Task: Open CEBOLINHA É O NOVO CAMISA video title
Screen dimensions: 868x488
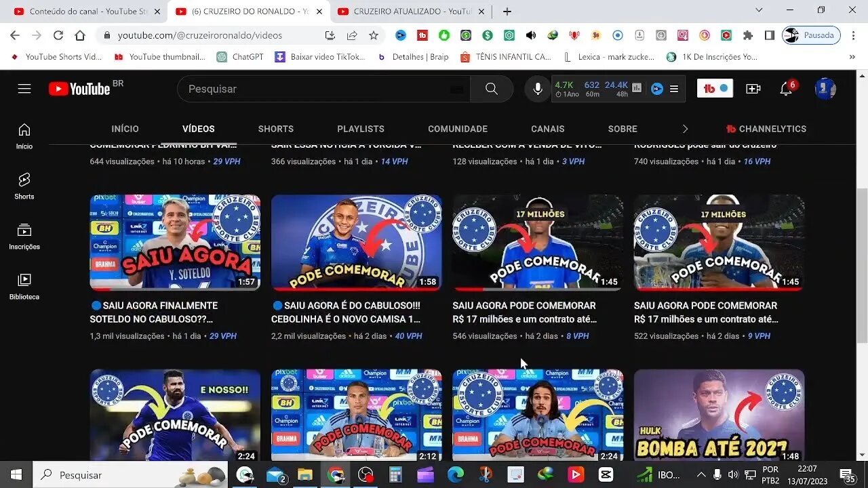Action: coord(346,312)
